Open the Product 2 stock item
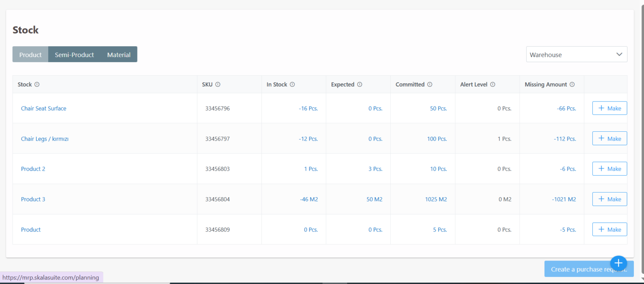644x284 pixels. [33, 169]
